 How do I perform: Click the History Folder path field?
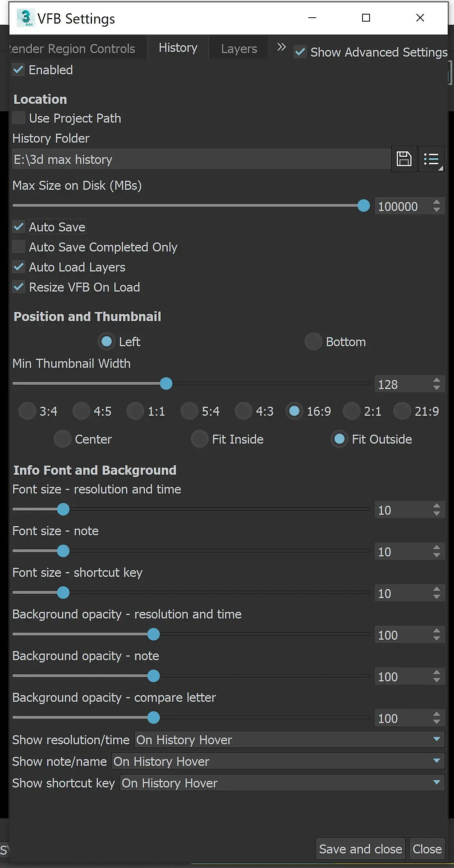pyautogui.click(x=201, y=159)
